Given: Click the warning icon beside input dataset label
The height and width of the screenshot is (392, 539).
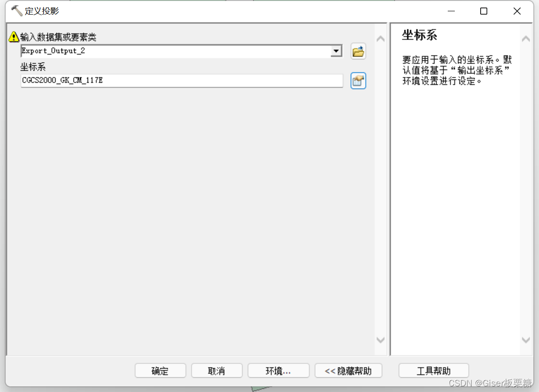Looking at the screenshot, I should coord(14,36).
